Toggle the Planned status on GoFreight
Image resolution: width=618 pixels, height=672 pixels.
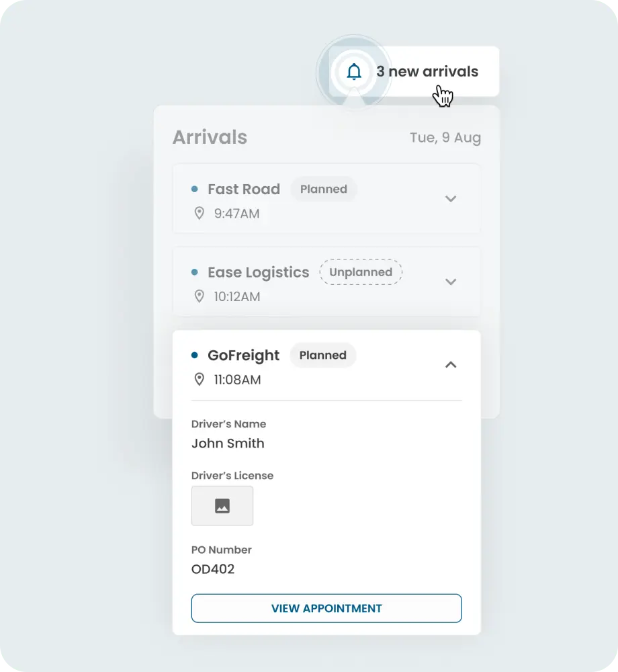tap(323, 355)
